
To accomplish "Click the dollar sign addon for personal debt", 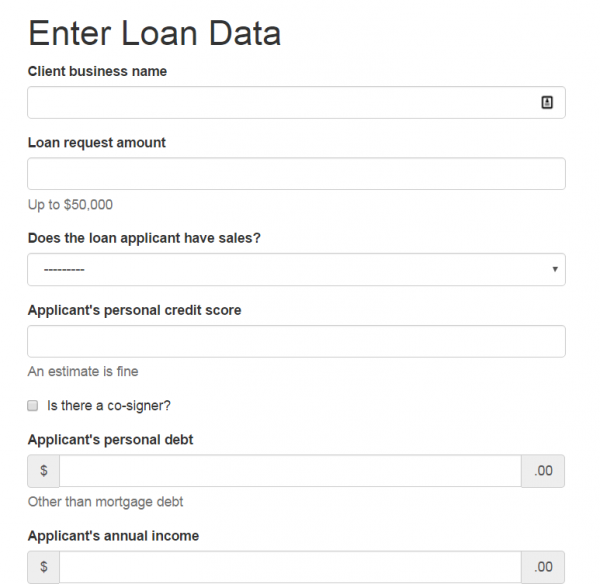I will pos(44,471).
